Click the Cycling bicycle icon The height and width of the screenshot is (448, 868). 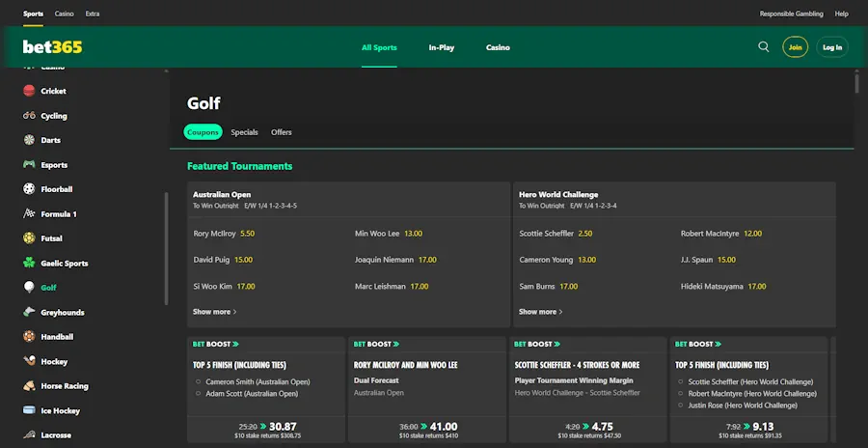click(x=29, y=116)
